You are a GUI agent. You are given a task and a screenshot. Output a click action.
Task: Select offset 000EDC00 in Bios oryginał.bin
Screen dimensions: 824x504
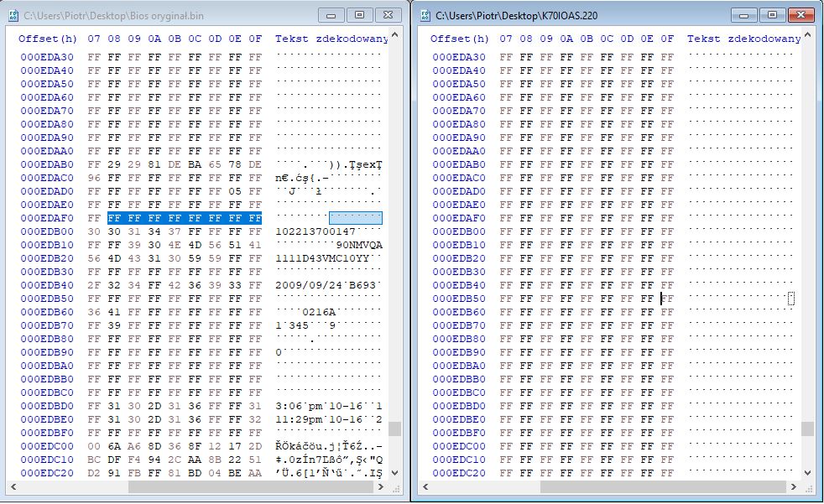[x=47, y=446]
